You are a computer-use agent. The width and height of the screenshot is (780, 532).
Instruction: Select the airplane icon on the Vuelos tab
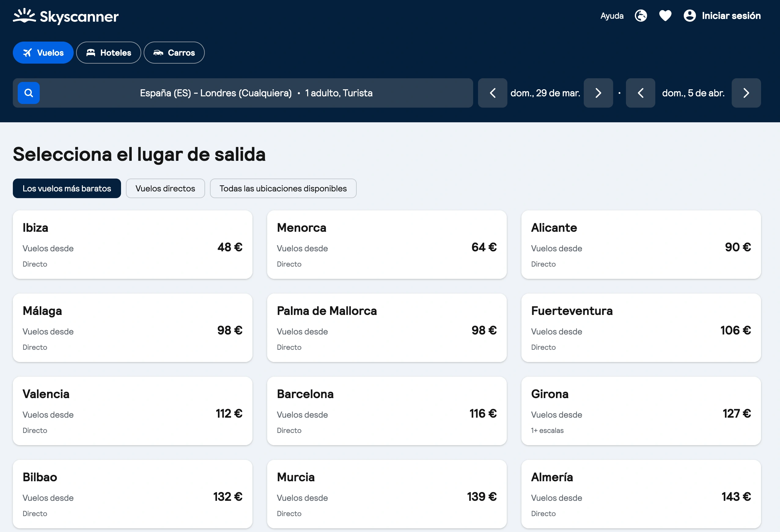point(28,52)
